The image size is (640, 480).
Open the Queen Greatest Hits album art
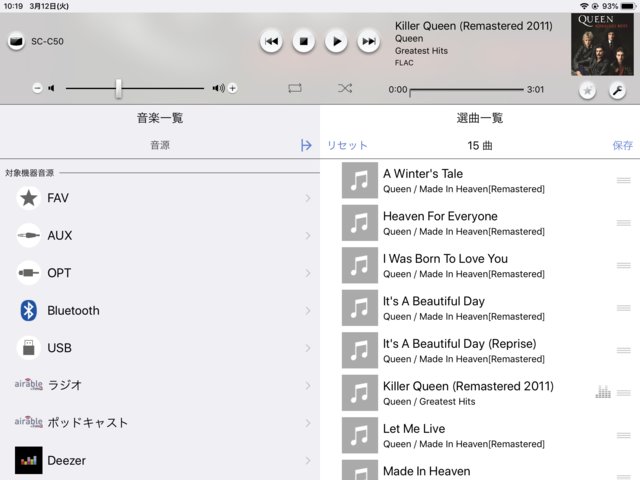tap(602, 44)
